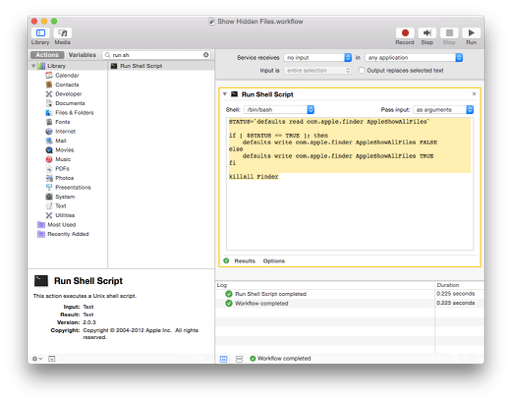
Task: Open the Shell /bin/bash dropdown
Action: click(279, 110)
